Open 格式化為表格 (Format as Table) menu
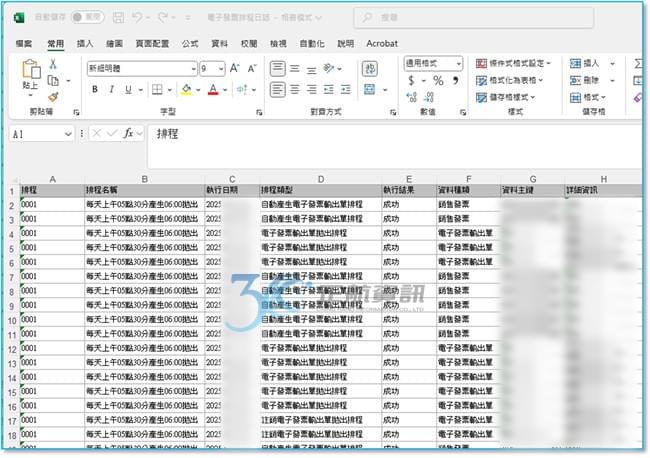Screen dimensions: 650x458 509,80
